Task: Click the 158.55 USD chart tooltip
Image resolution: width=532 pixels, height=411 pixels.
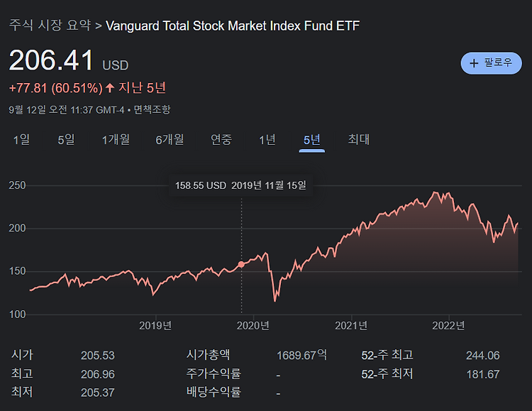Action: click(x=240, y=185)
